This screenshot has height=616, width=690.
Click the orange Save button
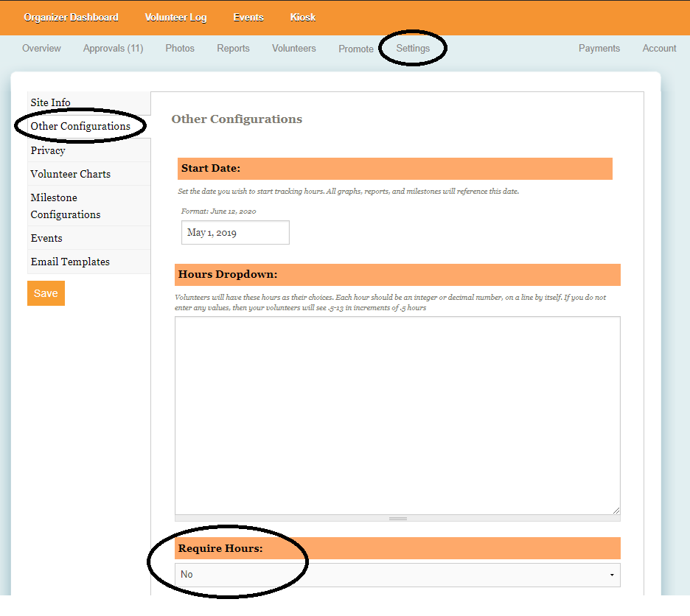coord(46,293)
